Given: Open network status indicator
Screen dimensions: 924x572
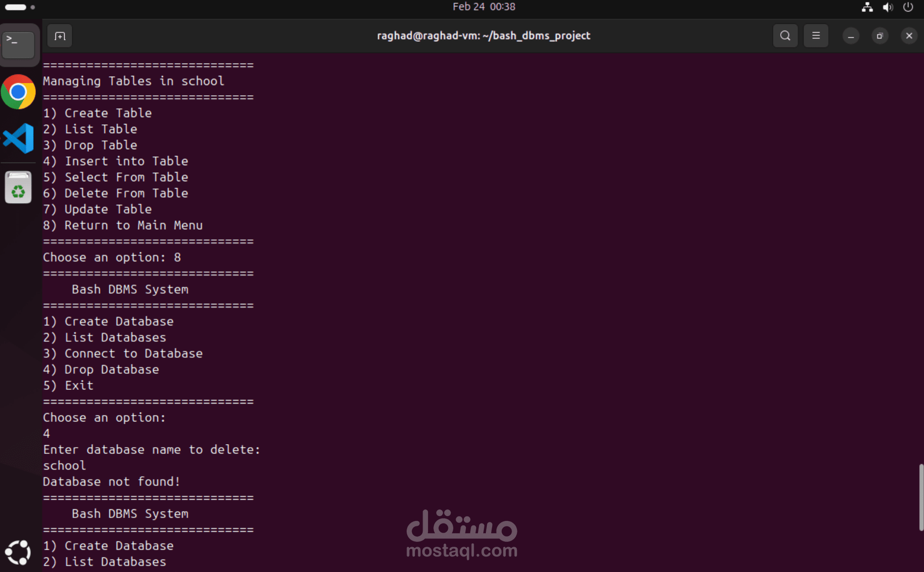Looking at the screenshot, I should click(867, 7).
